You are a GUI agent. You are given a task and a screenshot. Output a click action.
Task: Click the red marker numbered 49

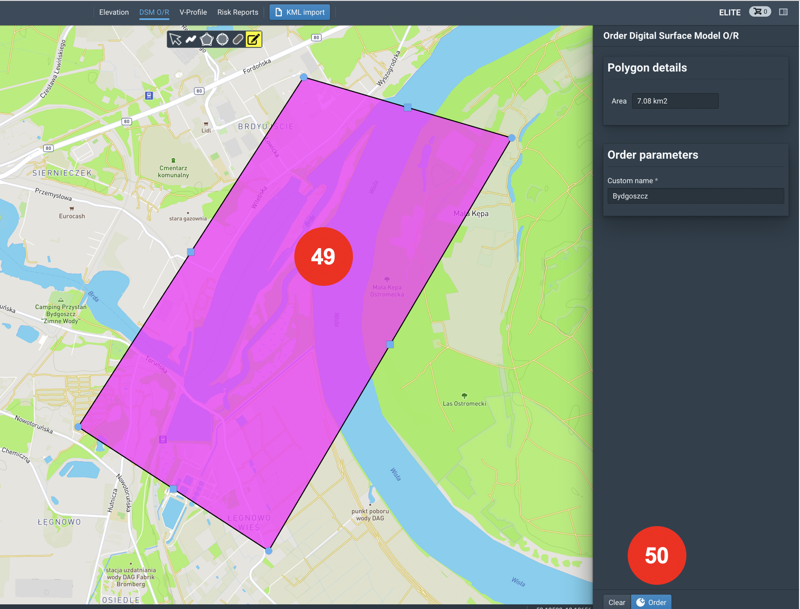pos(323,257)
